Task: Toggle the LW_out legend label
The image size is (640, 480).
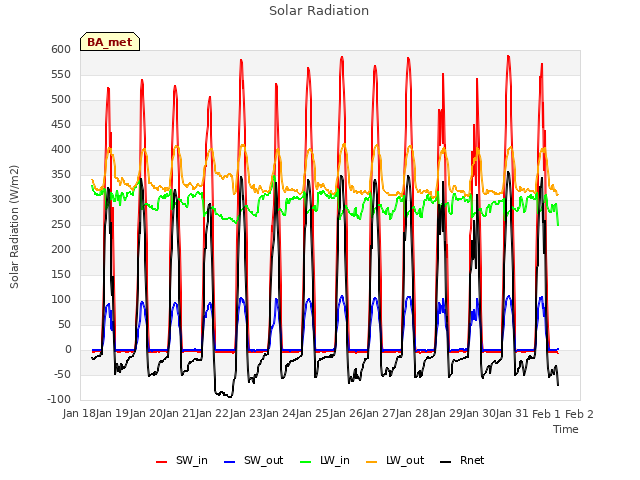Action: (405, 461)
